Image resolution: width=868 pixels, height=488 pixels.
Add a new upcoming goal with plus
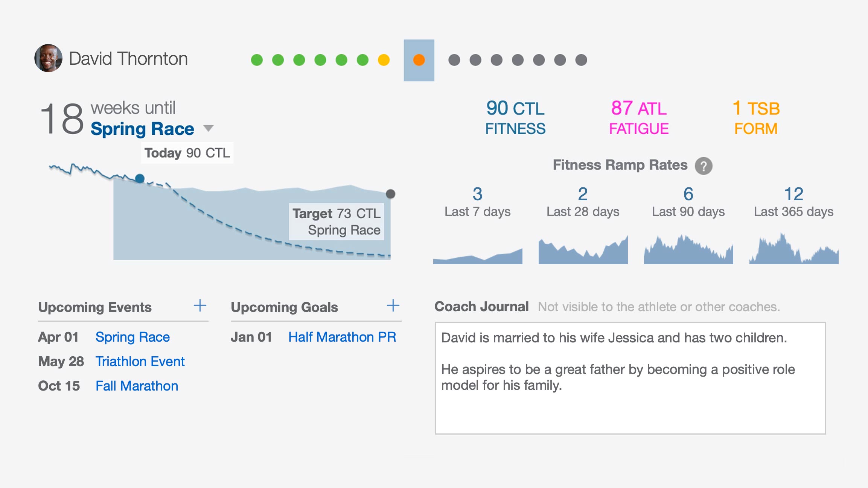(x=393, y=306)
